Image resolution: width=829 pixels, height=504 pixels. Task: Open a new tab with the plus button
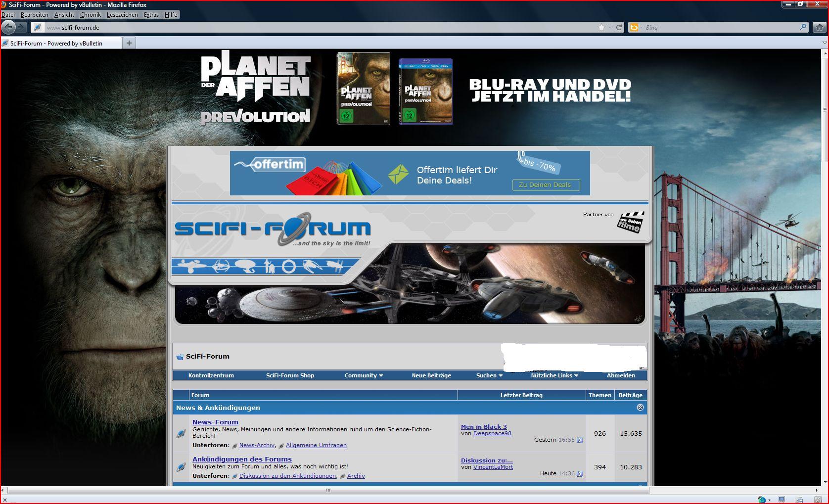(x=129, y=43)
